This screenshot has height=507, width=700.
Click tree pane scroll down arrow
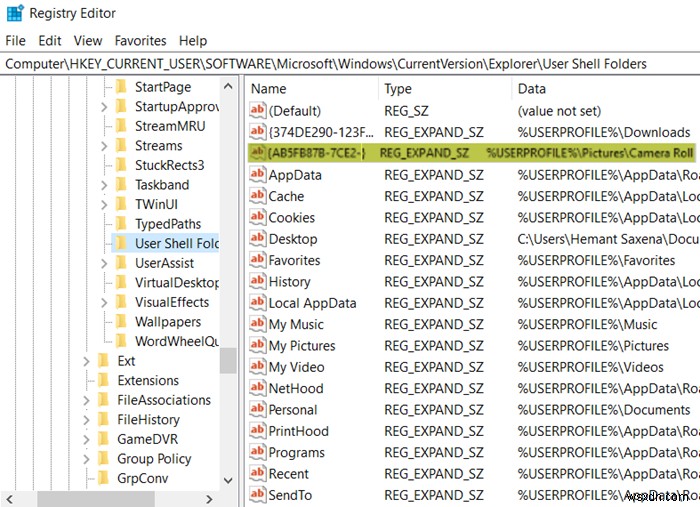click(x=228, y=480)
